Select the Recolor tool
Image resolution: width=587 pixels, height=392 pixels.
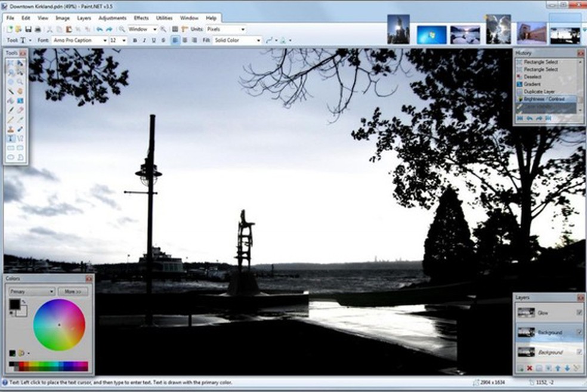20,129
